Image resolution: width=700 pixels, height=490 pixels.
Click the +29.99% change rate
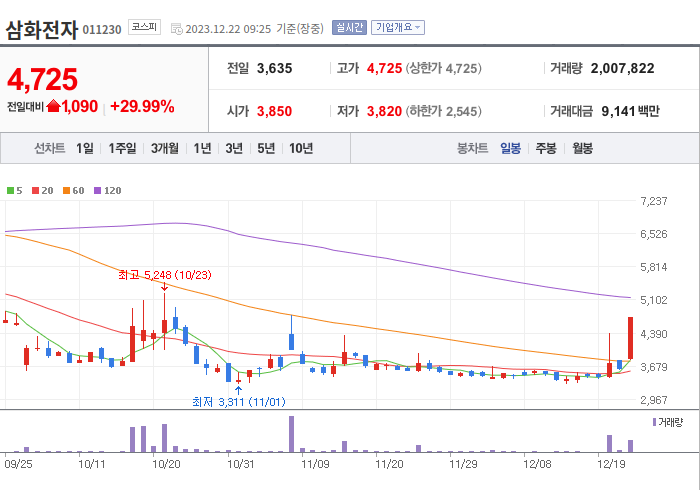click(x=142, y=106)
